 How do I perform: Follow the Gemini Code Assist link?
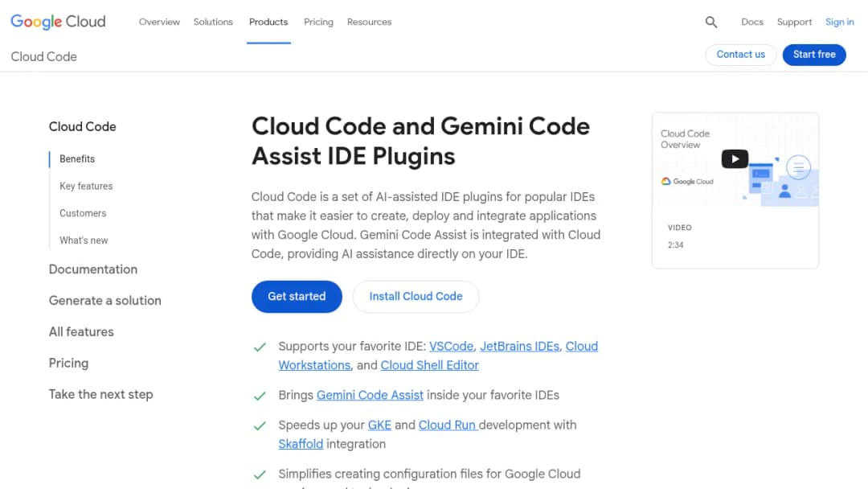(x=370, y=396)
